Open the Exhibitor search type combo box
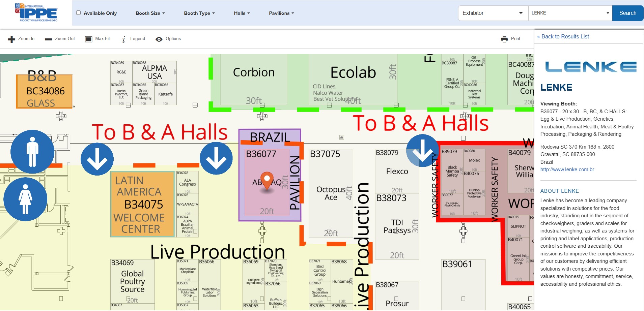The width and height of the screenshot is (644, 311). point(493,13)
